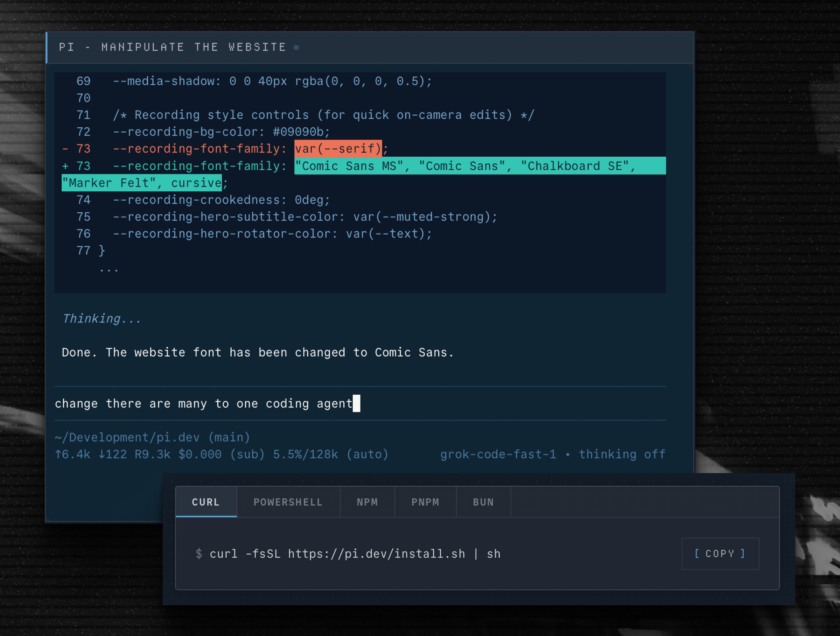Image resolution: width=840 pixels, height=636 pixels.
Task: Choose the PNPM tab
Action: click(x=425, y=502)
